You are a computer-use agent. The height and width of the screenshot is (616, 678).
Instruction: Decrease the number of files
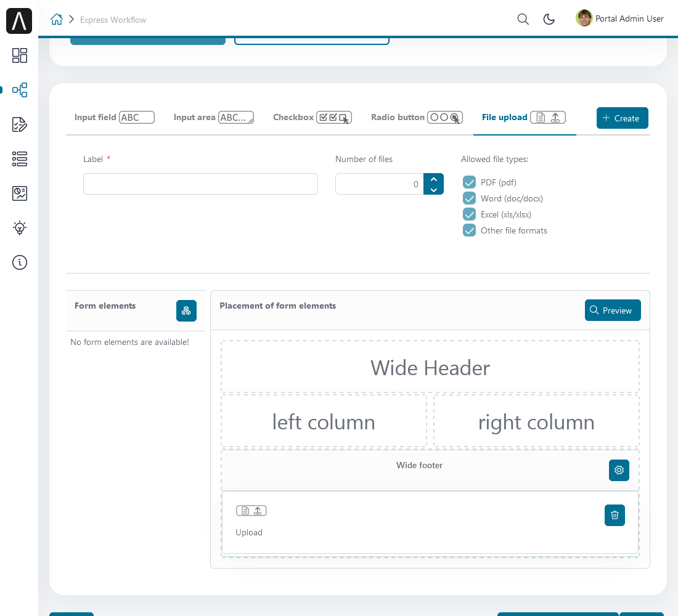pyautogui.click(x=434, y=190)
